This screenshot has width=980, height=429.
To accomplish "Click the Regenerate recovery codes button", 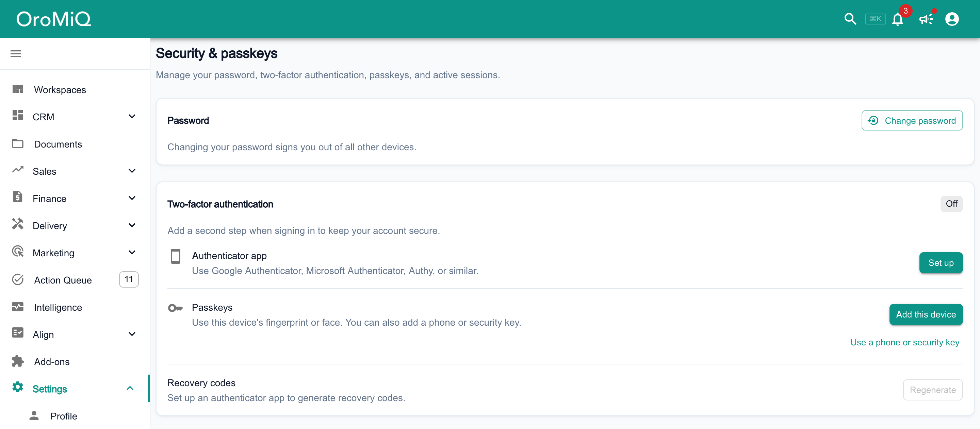I will coord(932,390).
